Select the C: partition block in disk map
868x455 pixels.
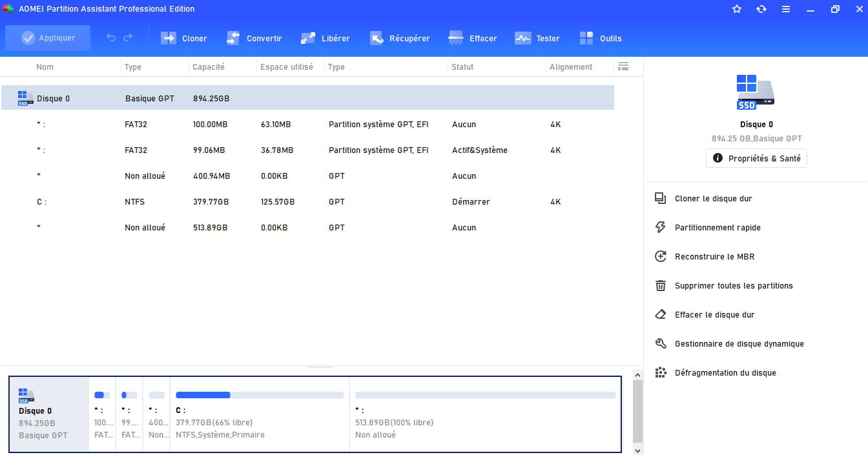(x=260, y=414)
